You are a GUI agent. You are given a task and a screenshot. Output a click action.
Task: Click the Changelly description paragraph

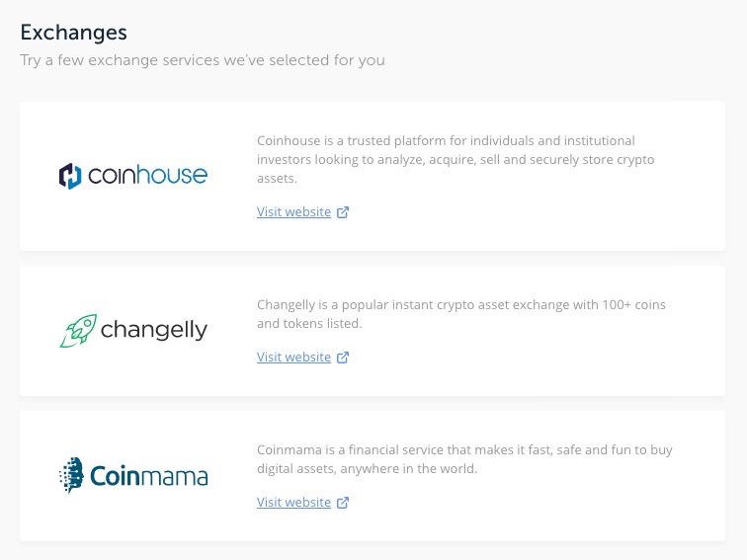point(460,314)
